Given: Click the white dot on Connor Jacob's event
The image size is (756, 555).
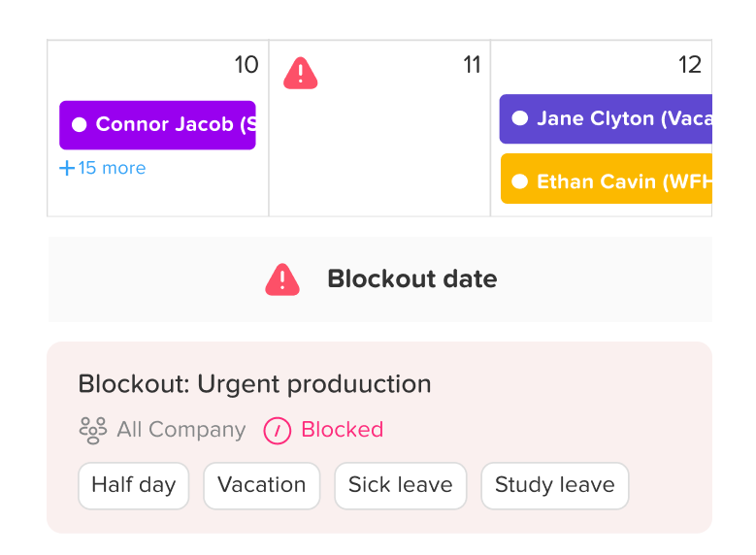Looking at the screenshot, I should coord(80,125).
